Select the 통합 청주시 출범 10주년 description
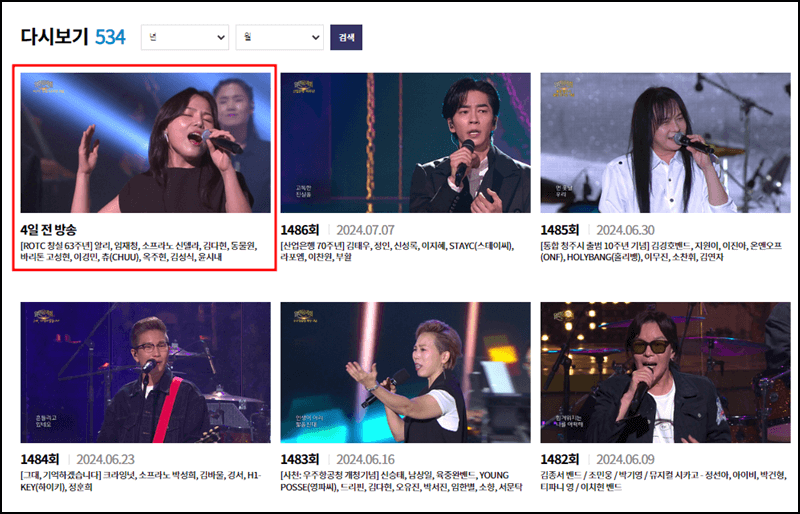Screen dimensions: 800x514 [661, 252]
